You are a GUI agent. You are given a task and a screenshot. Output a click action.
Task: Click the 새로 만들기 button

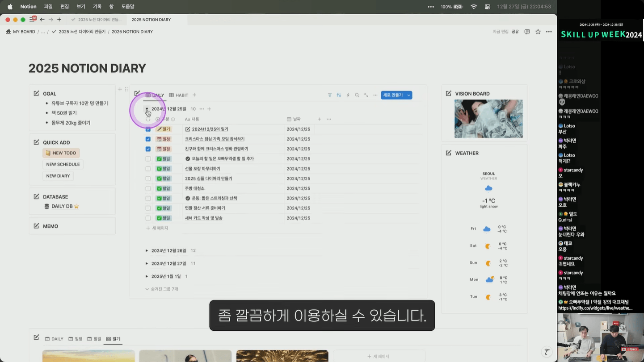[x=393, y=95]
